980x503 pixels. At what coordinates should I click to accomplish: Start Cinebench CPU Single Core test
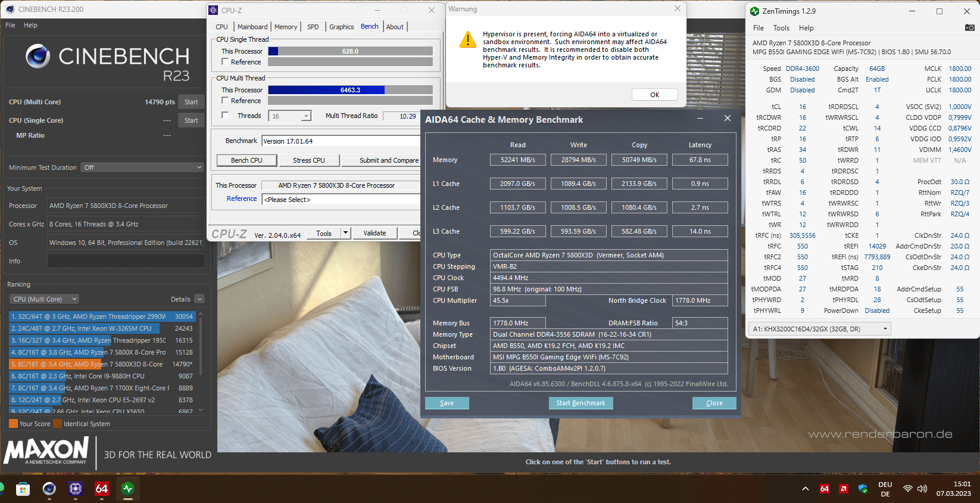pyautogui.click(x=191, y=120)
